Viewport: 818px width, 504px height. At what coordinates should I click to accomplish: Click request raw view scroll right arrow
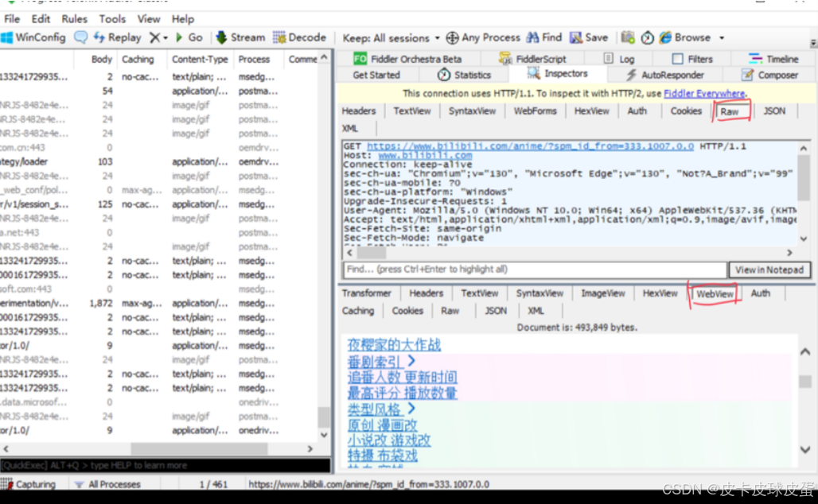click(x=790, y=252)
